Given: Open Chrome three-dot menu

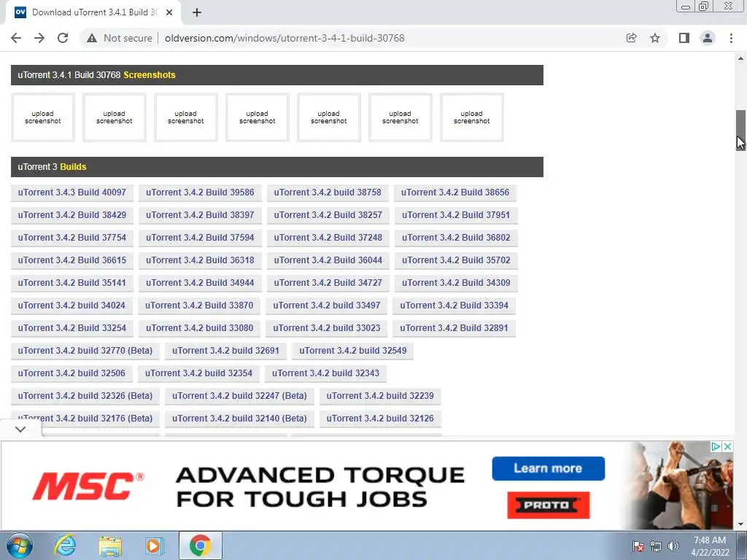Looking at the screenshot, I should pyautogui.click(x=731, y=38).
